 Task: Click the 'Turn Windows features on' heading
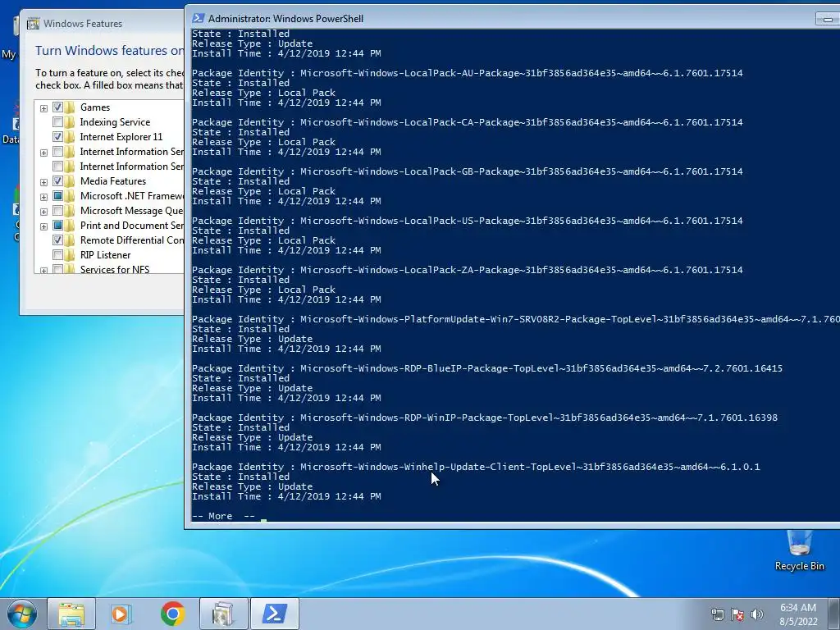[x=109, y=51]
